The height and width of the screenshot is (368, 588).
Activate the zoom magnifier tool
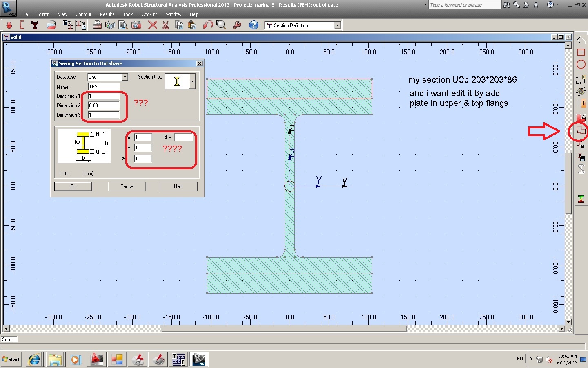[x=221, y=25]
